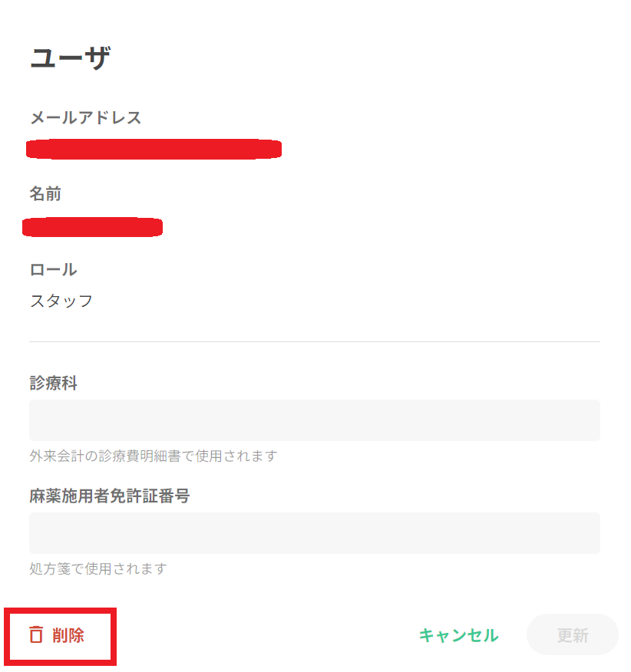This screenshot has width=631, height=672.
Task: Click the ロール field label
Action: click(x=53, y=270)
